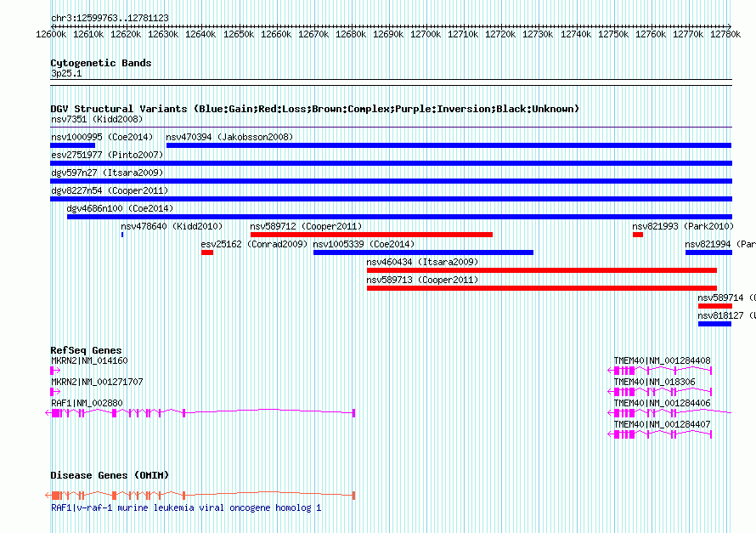
Task: Click the nsv7351 (Kidd2008) inversion line
Action: pos(391,128)
